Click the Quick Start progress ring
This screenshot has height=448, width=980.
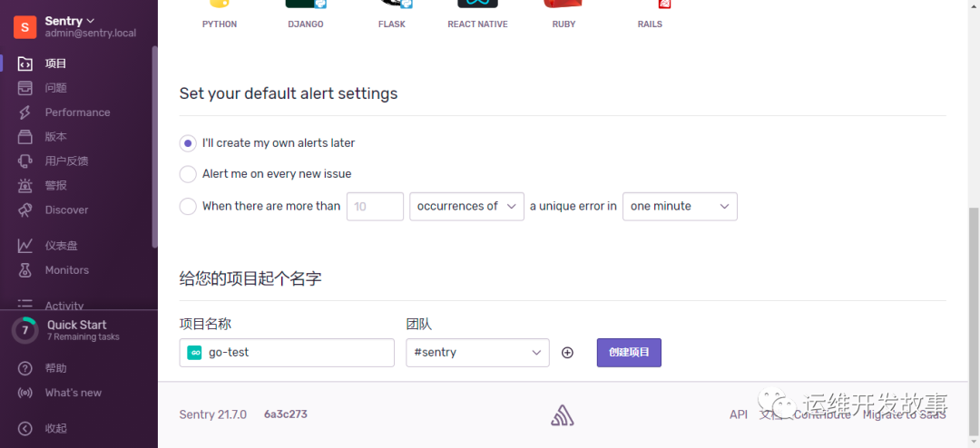coord(25,330)
